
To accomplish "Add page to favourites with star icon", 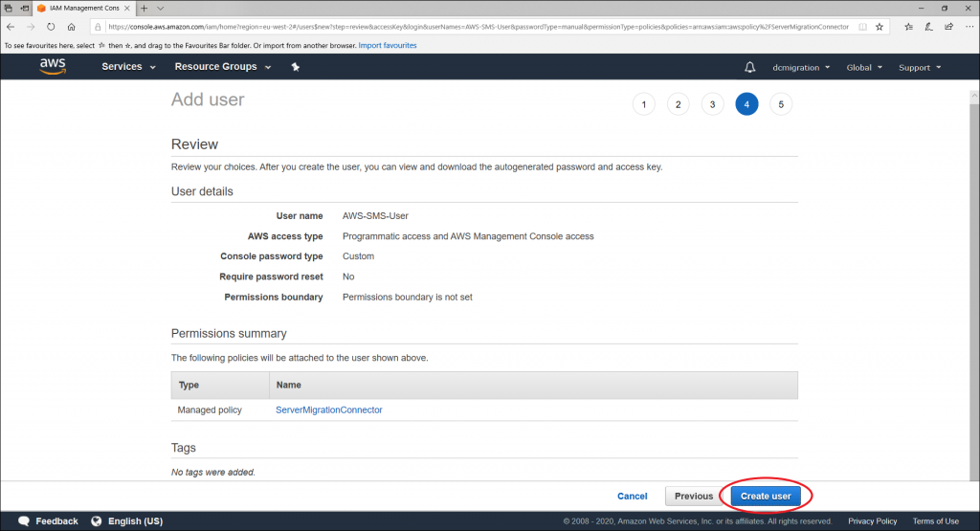I will coord(880,27).
